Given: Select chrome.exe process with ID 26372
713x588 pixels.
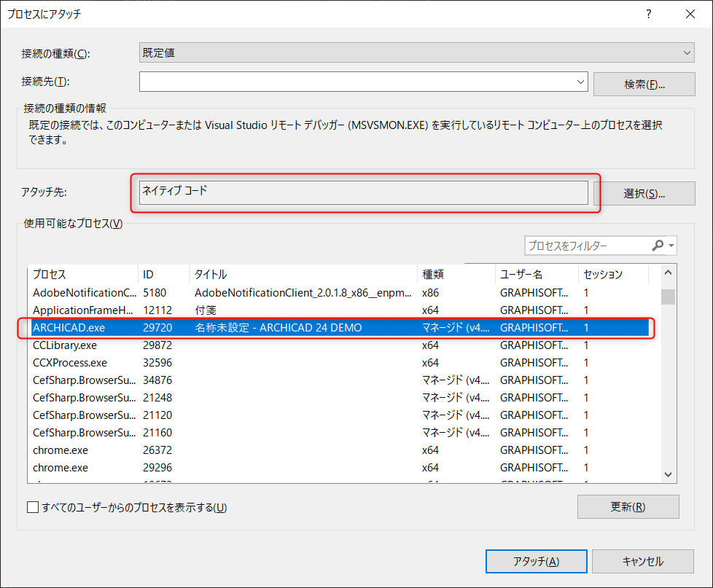Looking at the screenshot, I should [x=339, y=450].
